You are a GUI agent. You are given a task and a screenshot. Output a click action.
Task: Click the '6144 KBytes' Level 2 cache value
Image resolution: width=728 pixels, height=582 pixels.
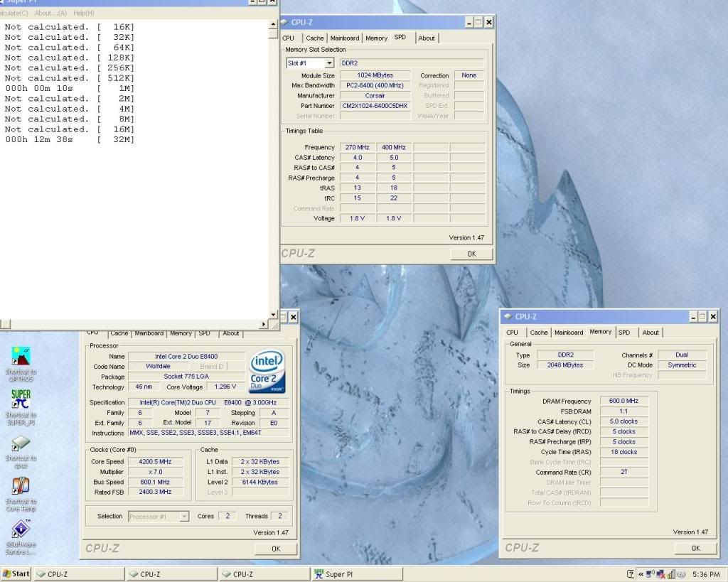[x=260, y=483]
